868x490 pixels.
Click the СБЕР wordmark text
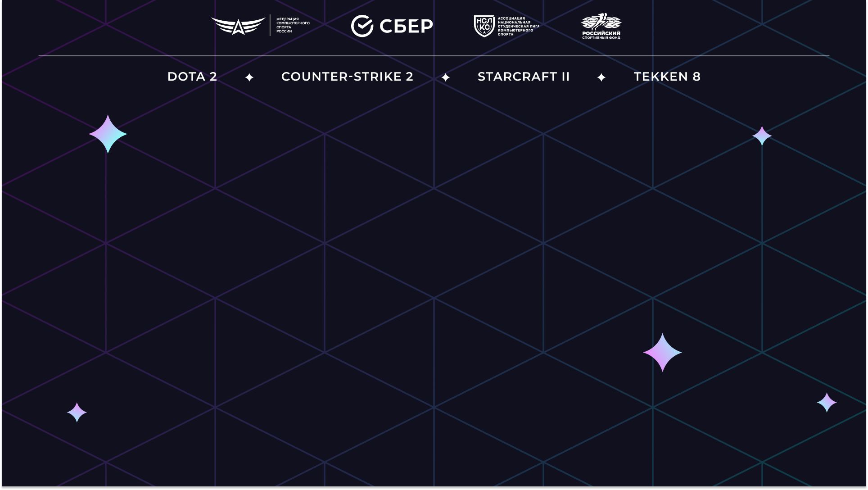406,26
